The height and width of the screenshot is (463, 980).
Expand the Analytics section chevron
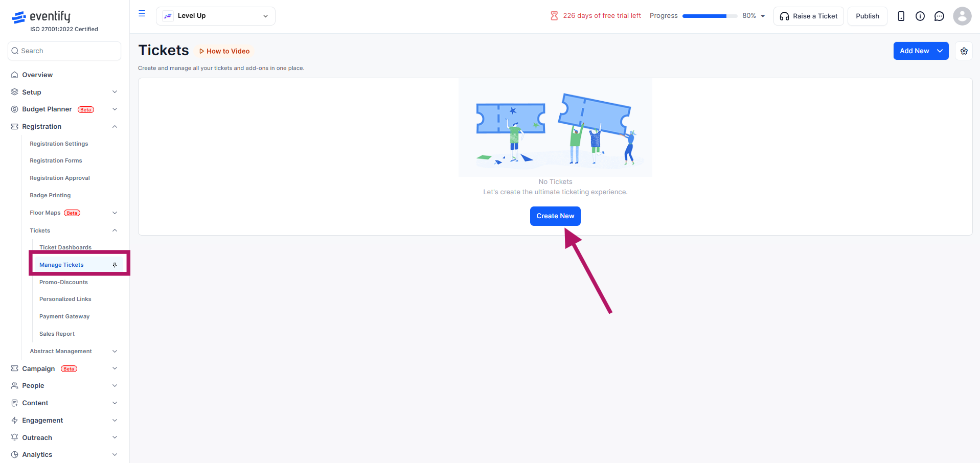115,454
